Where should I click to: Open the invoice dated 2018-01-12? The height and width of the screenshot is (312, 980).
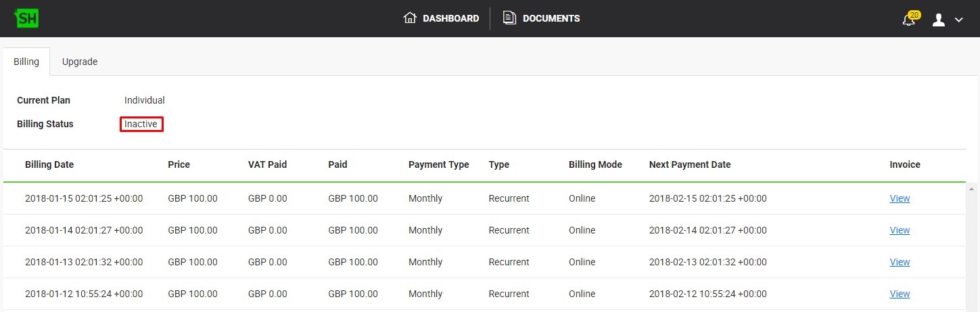900,294
